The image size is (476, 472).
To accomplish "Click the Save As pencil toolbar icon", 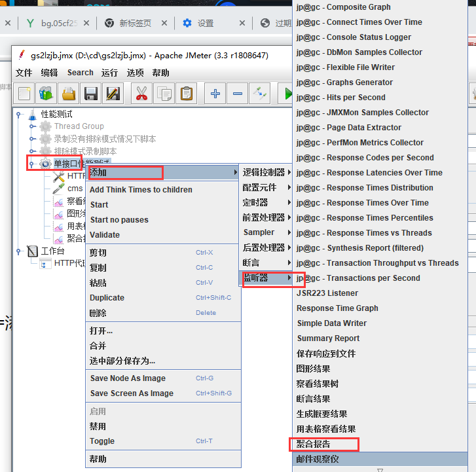I will [x=113, y=94].
